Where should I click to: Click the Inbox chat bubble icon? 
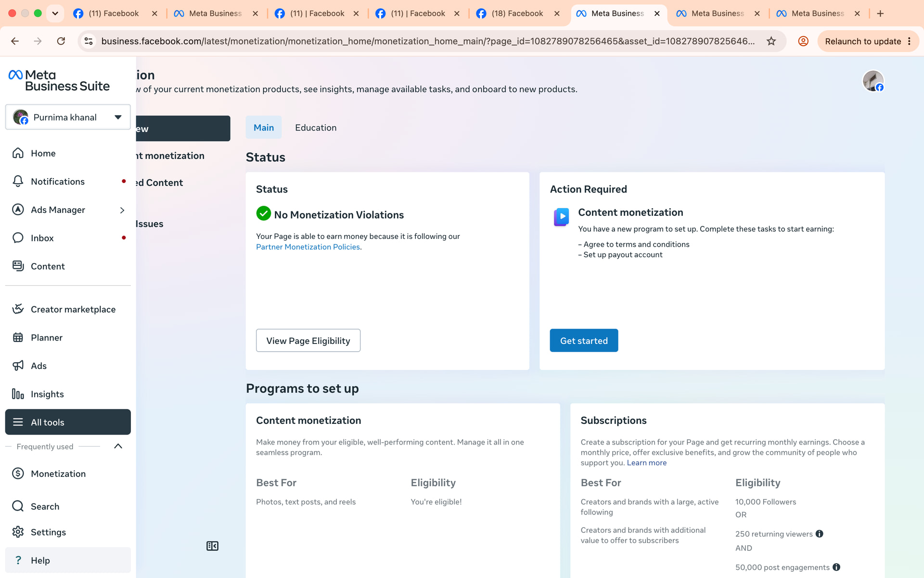coord(18,238)
